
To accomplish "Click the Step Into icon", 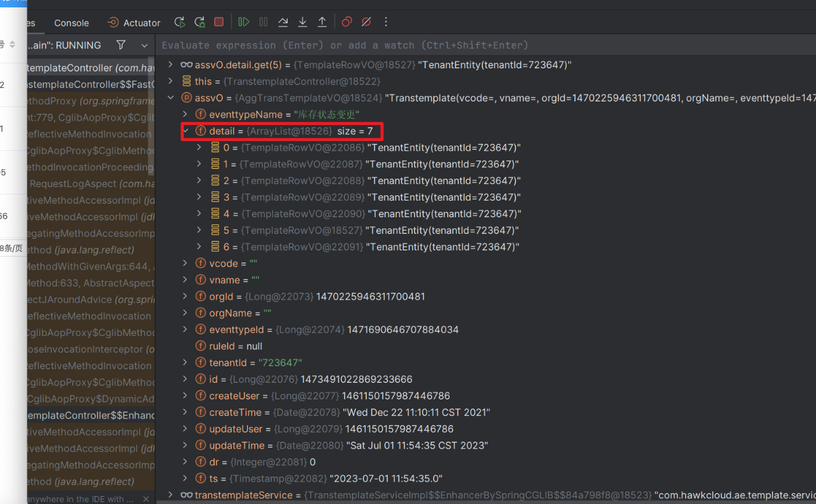I will (x=302, y=22).
